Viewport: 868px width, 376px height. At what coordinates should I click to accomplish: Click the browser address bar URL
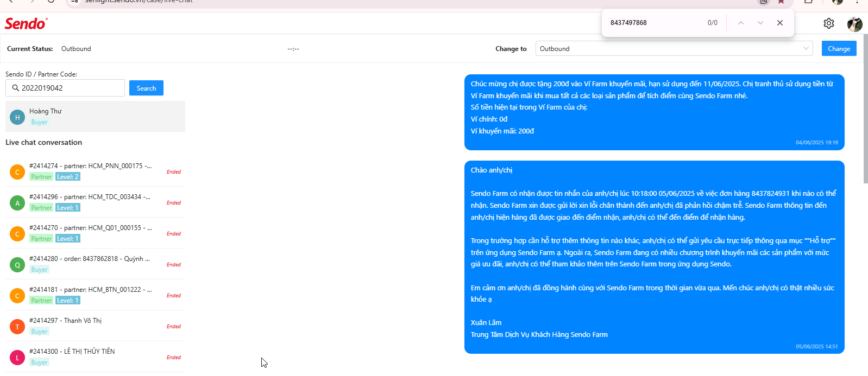139,1
